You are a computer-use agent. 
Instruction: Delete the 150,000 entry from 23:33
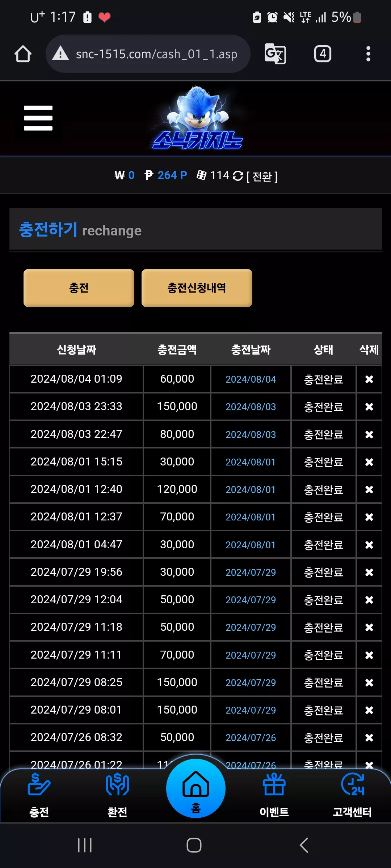[x=369, y=407]
